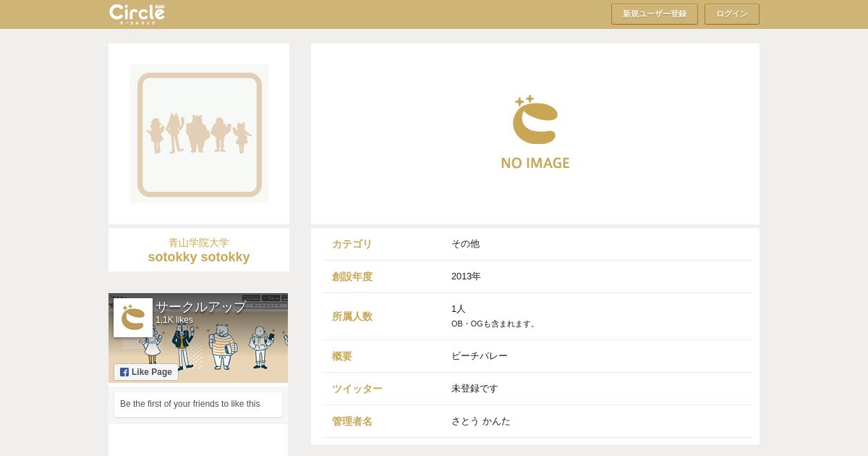The height and width of the screenshot is (456, 868).
Task: Click the ビーチバレー overview value
Action: pos(480,356)
